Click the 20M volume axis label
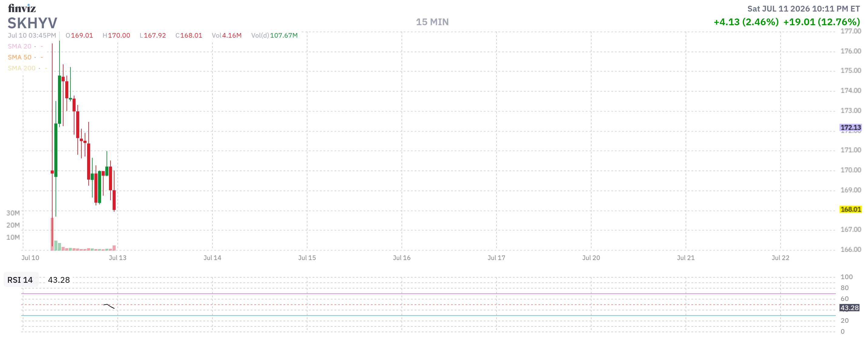This screenshot has width=868, height=341. pos(13,225)
